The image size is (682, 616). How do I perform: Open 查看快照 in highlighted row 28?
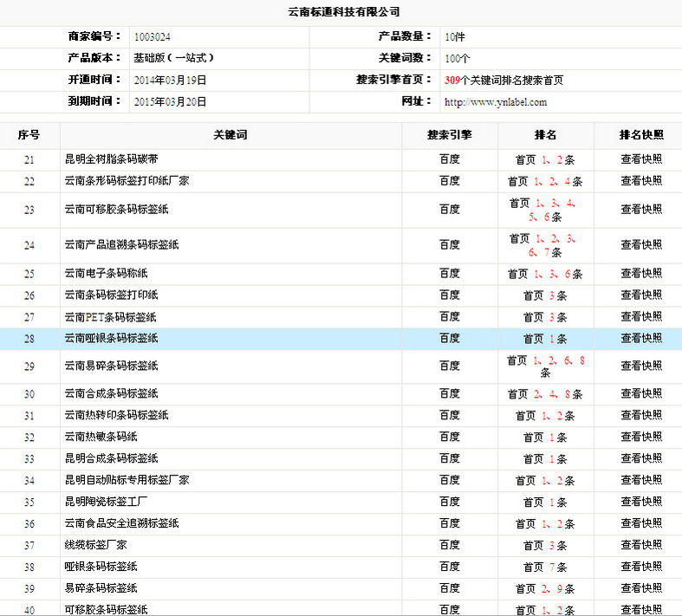tap(641, 339)
